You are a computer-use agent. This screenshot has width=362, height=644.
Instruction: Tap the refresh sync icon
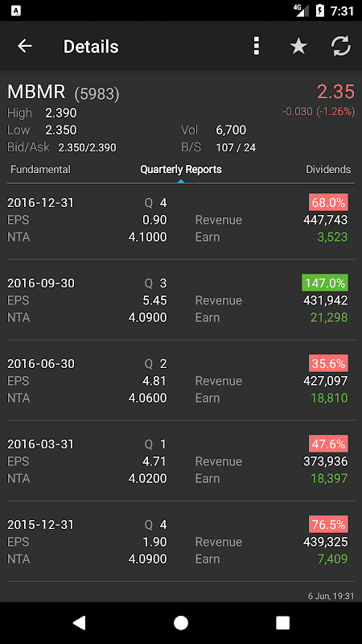pos(341,46)
